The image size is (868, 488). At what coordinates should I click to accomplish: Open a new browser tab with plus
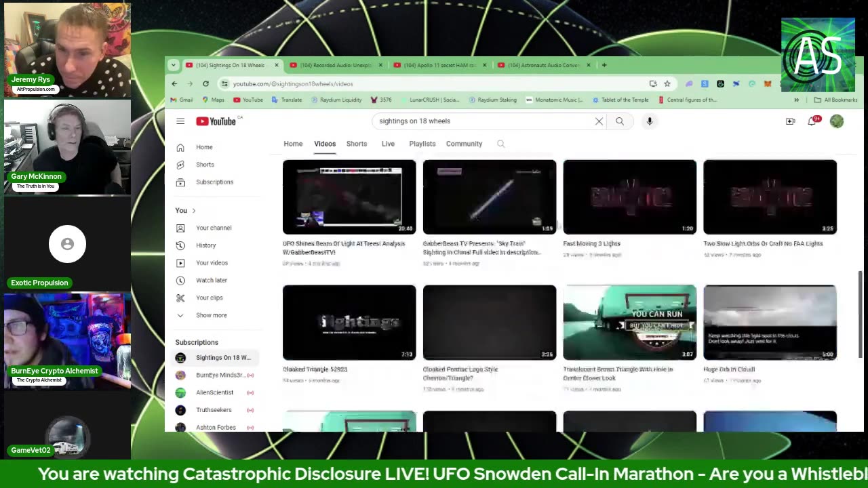[604, 65]
